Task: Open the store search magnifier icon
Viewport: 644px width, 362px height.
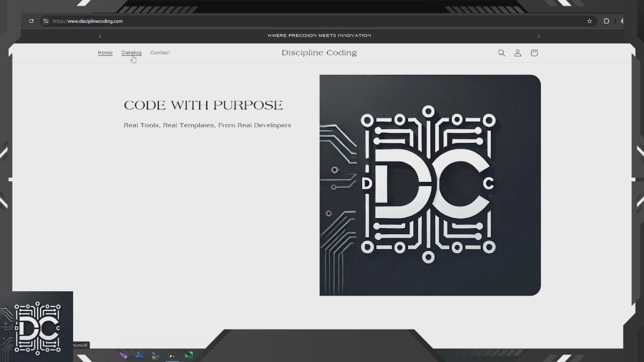Action: coord(501,53)
